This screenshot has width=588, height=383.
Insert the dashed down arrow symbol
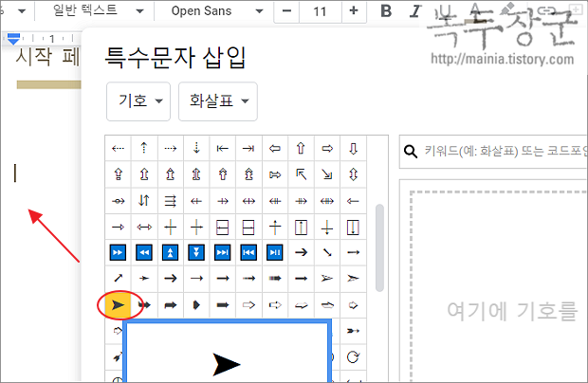click(x=196, y=149)
